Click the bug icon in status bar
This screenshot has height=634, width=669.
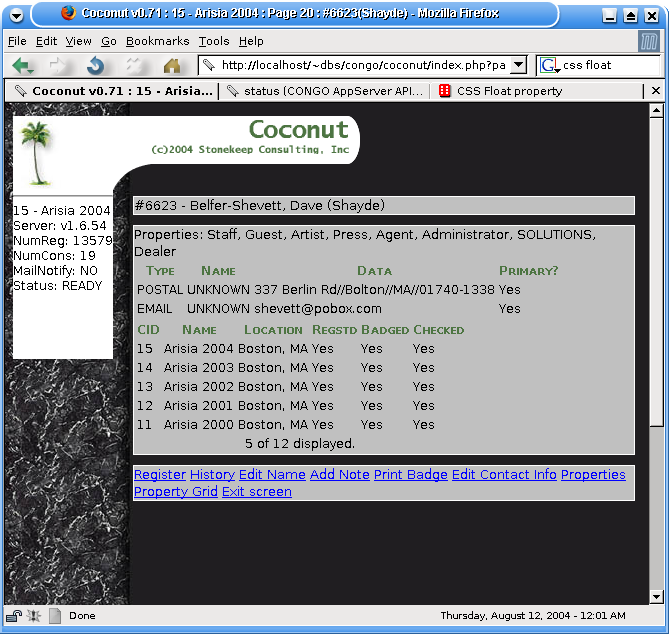(x=34, y=616)
